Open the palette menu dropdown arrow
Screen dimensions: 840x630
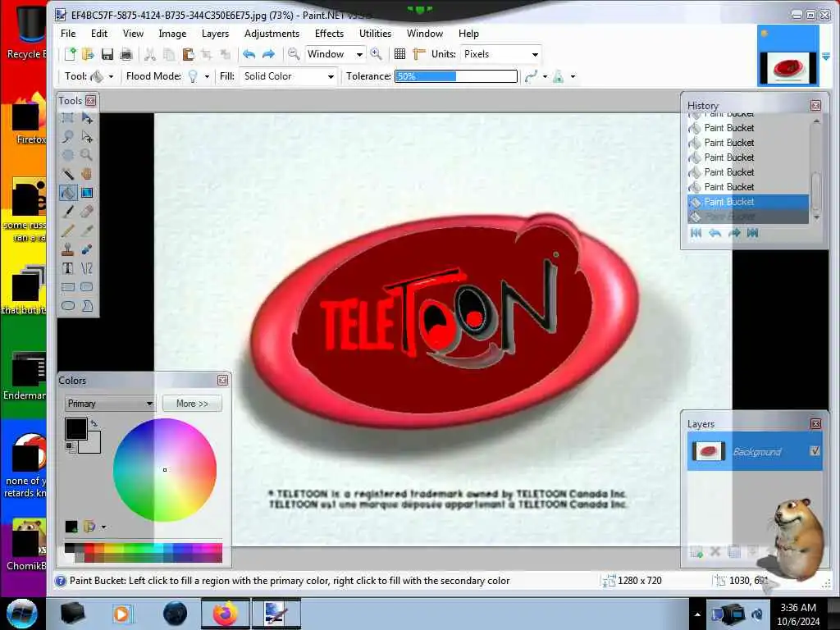[103, 527]
